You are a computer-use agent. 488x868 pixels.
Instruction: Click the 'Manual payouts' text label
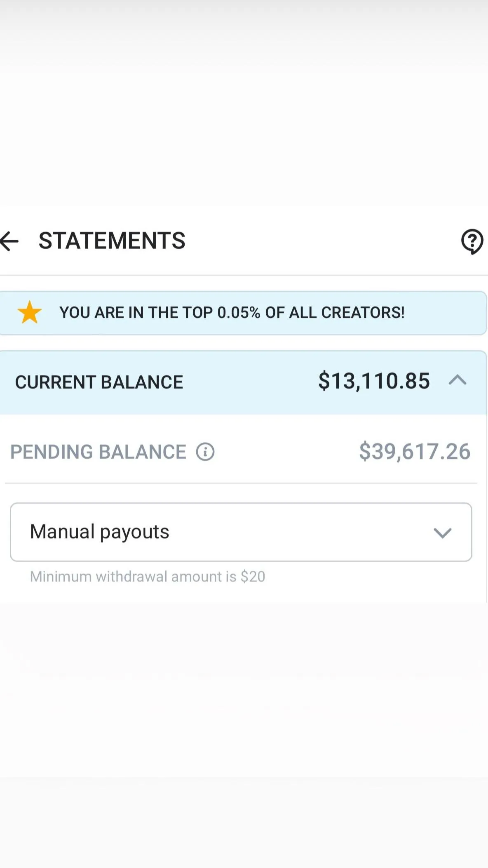coord(100,532)
